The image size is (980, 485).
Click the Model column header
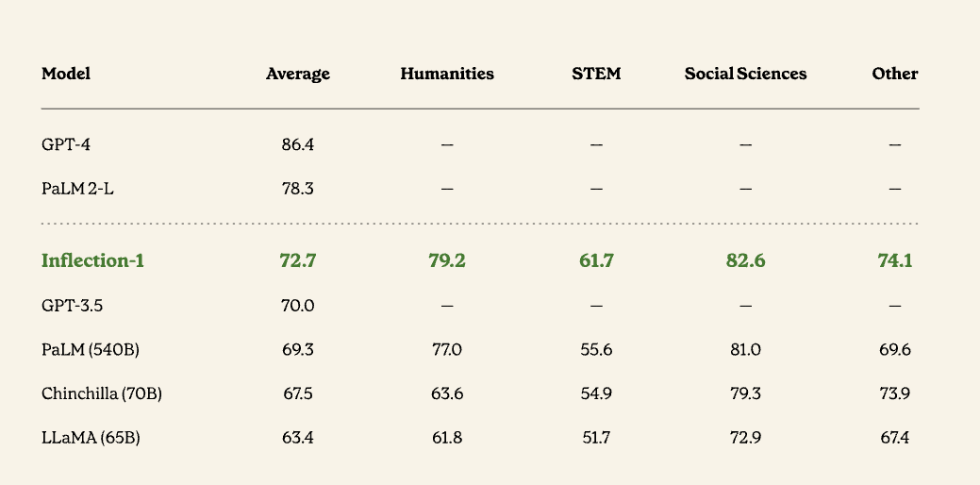tap(66, 74)
